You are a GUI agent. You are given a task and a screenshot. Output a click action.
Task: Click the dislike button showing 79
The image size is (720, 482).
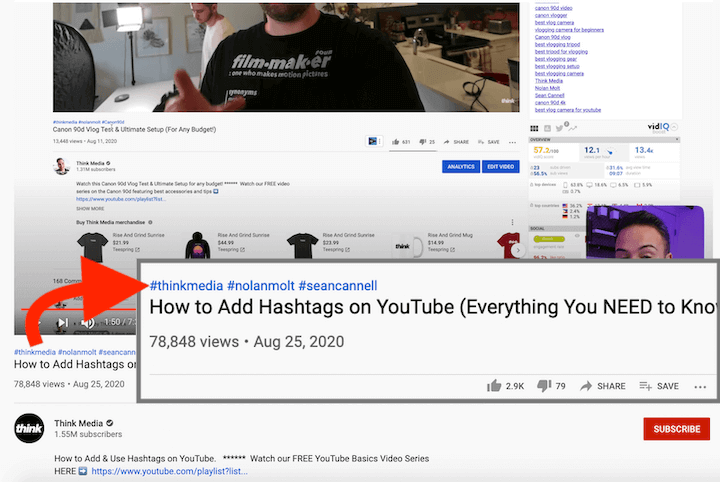(x=551, y=386)
